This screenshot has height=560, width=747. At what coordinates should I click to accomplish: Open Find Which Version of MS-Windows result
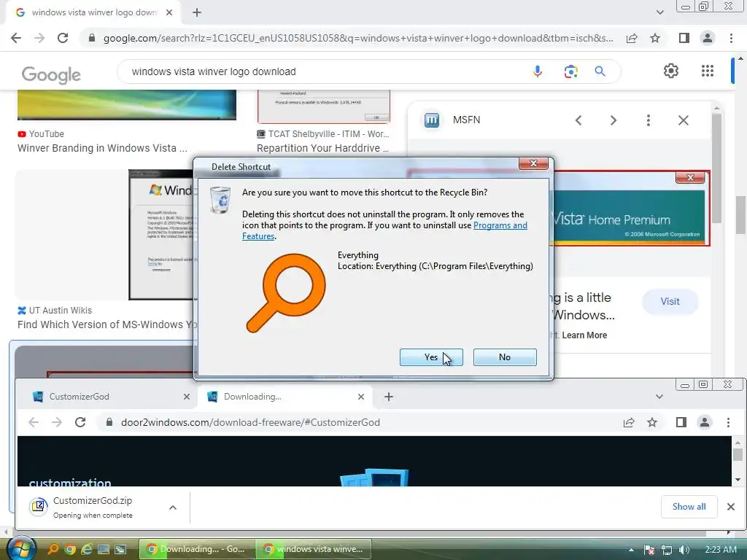107,324
